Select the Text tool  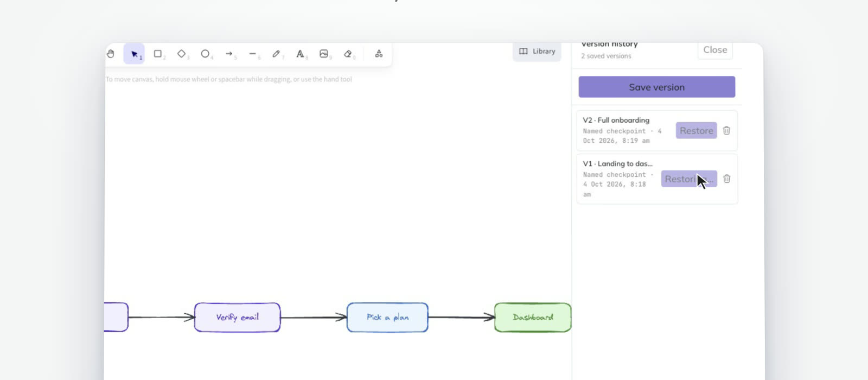point(300,54)
